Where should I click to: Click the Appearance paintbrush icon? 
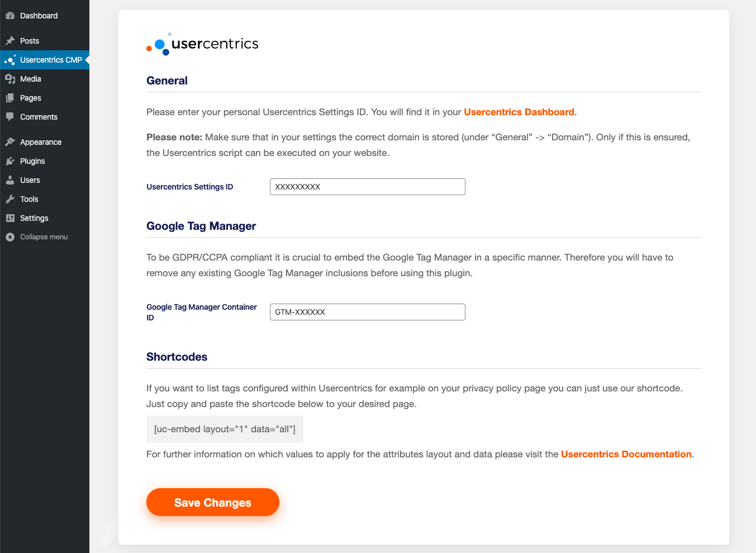point(10,142)
